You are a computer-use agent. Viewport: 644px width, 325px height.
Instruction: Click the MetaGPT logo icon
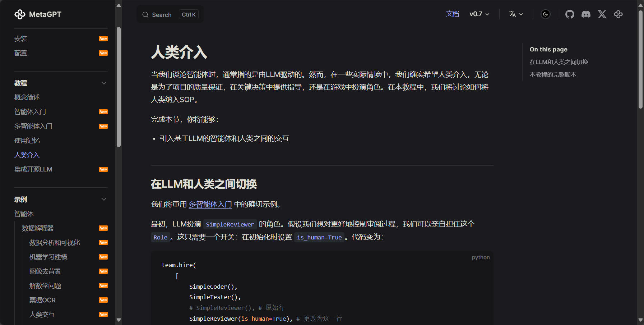[20, 14]
